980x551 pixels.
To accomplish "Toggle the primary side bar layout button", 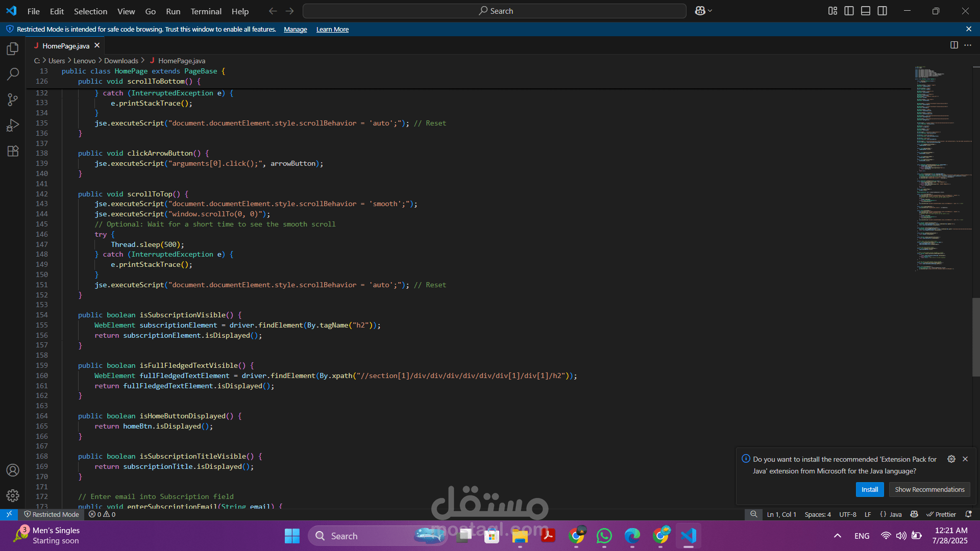I will coord(849,11).
